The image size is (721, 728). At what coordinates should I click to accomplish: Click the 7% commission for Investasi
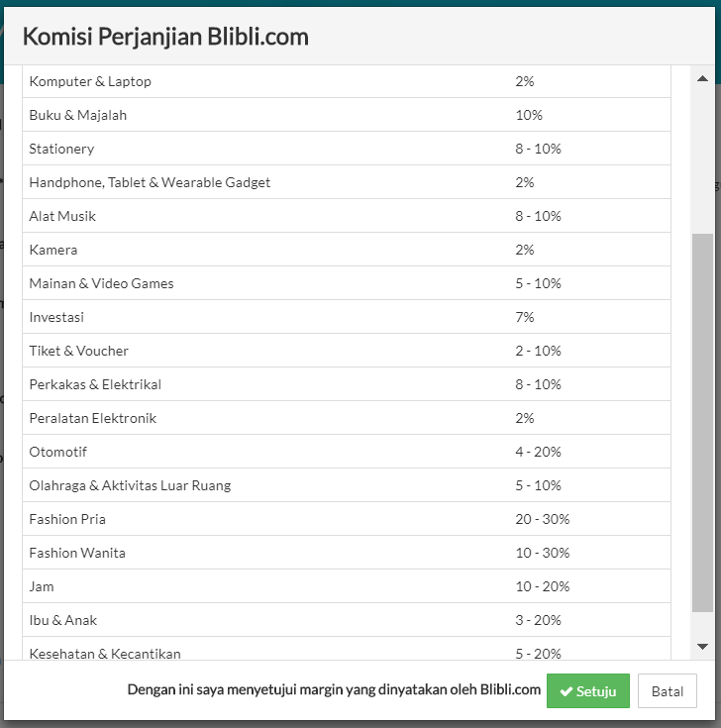(x=524, y=317)
